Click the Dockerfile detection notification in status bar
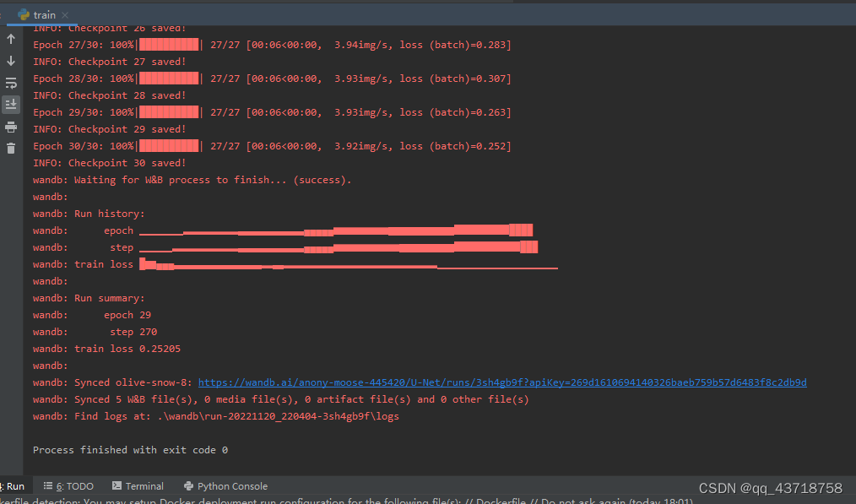Screen dimensions: 856x504 pos(347,501)
